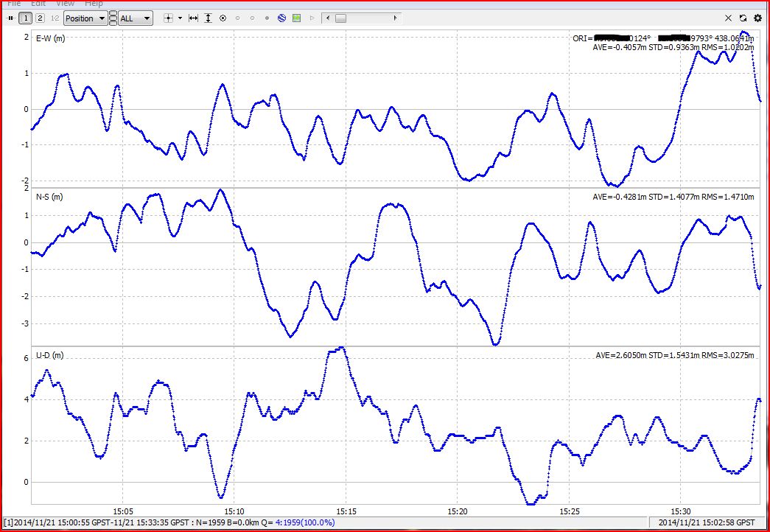Image resolution: width=770 pixels, height=532 pixels.
Task: Open the ALL quality filter dropdown
Action: tap(136, 18)
